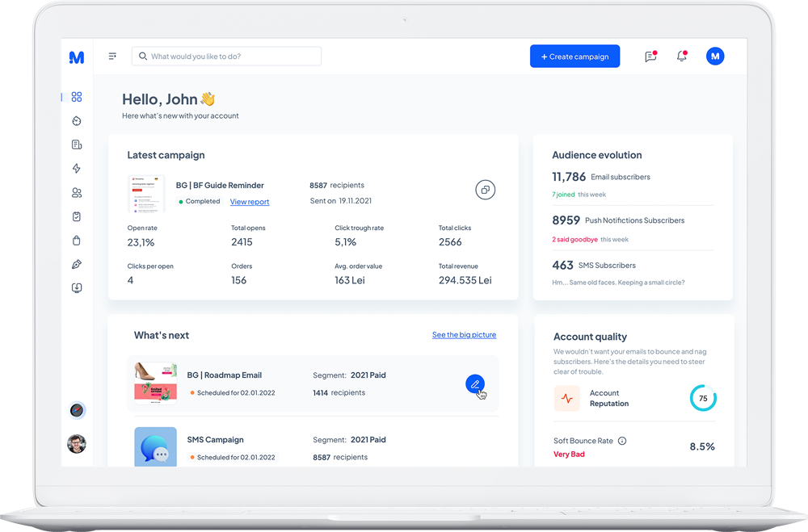Follow the See the big picture link
808x532 pixels.
[x=464, y=335]
